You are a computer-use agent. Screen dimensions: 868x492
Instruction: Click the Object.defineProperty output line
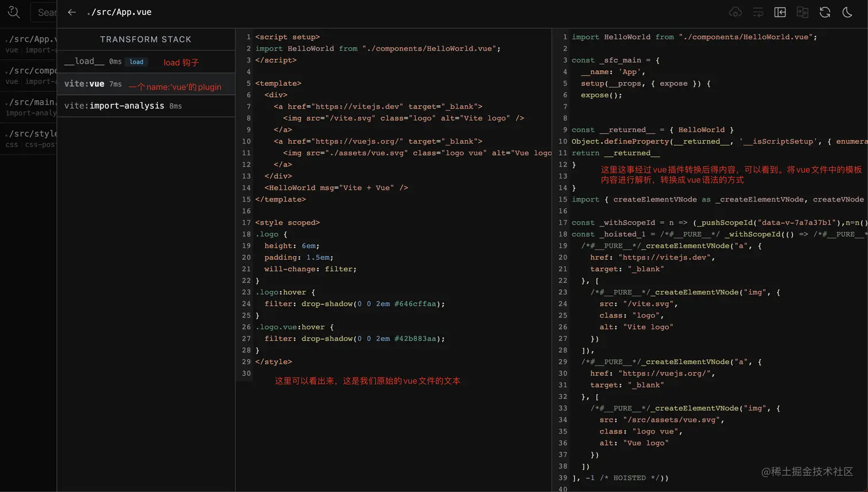[x=720, y=141]
